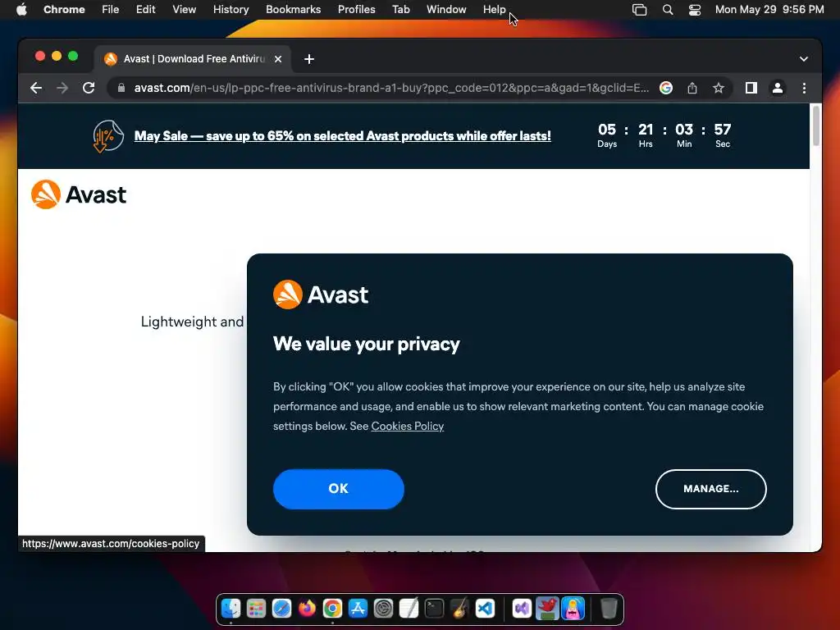Image resolution: width=840 pixels, height=630 pixels.
Task: Open the Chrome three-dot menu
Action: pyautogui.click(x=804, y=88)
